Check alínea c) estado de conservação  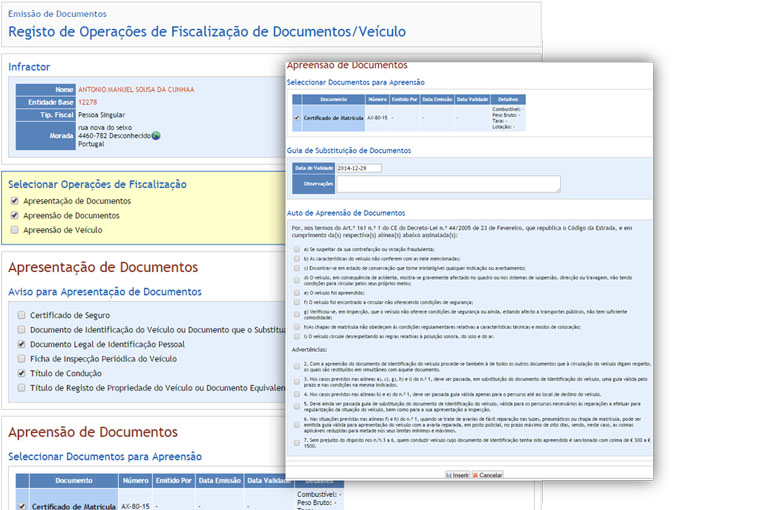tap(297, 268)
